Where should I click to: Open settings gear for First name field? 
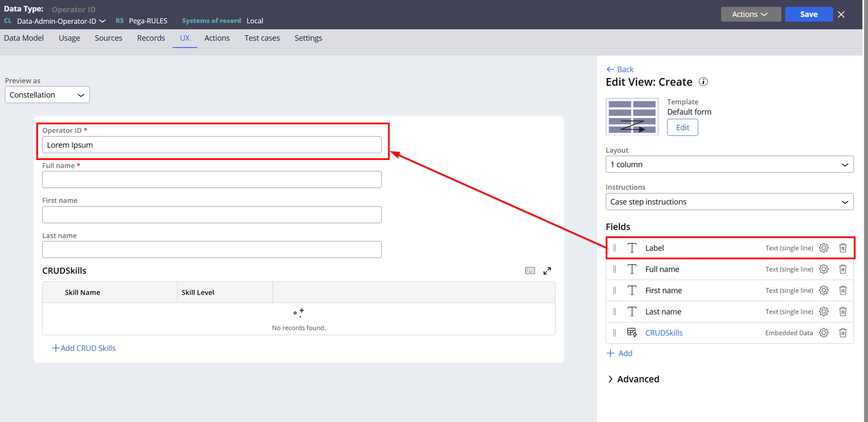824,290
